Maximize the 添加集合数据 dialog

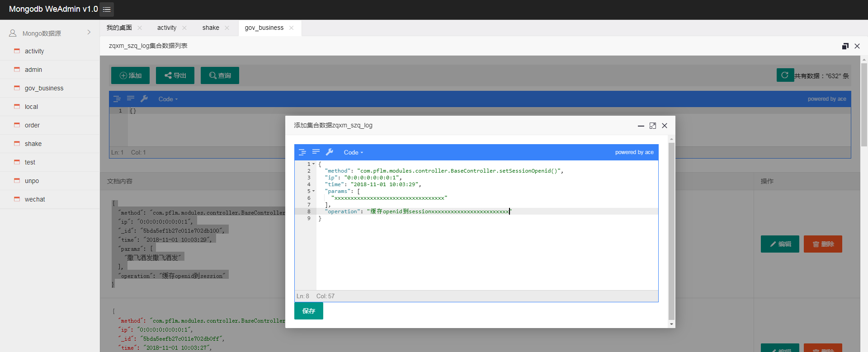[x=653, y=126]
